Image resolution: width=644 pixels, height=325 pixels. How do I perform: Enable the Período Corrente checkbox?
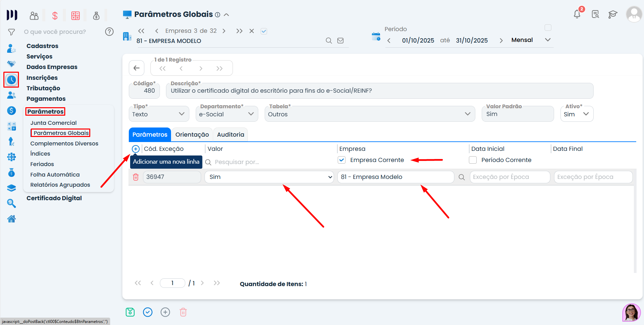pos(473,160)
